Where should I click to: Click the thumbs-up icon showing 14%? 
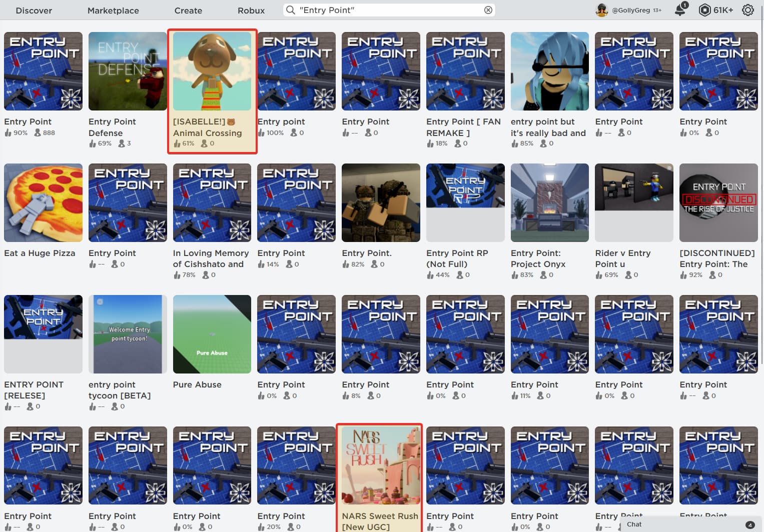[x=261, y=264]
